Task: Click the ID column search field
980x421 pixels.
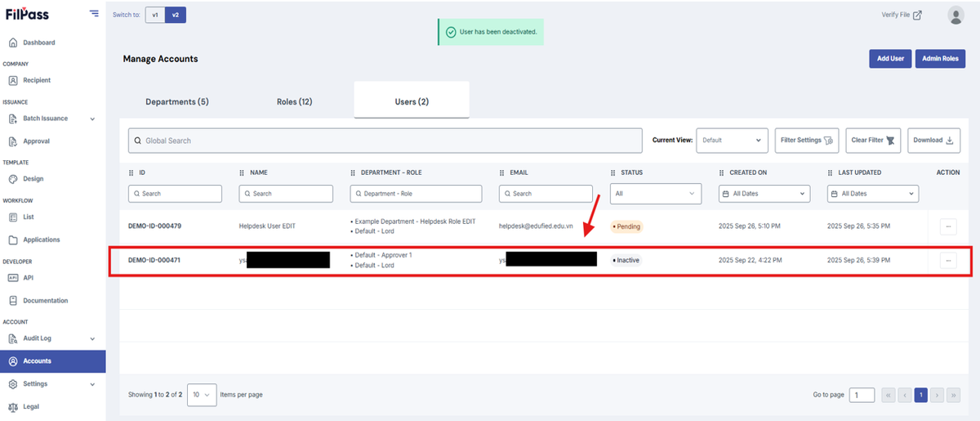Action: tap(175, 194)
